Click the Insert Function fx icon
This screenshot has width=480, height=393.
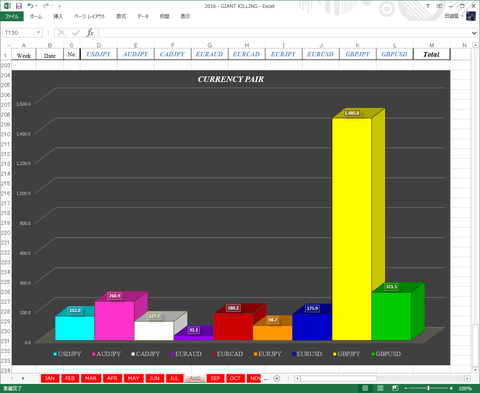pos(90,33)
